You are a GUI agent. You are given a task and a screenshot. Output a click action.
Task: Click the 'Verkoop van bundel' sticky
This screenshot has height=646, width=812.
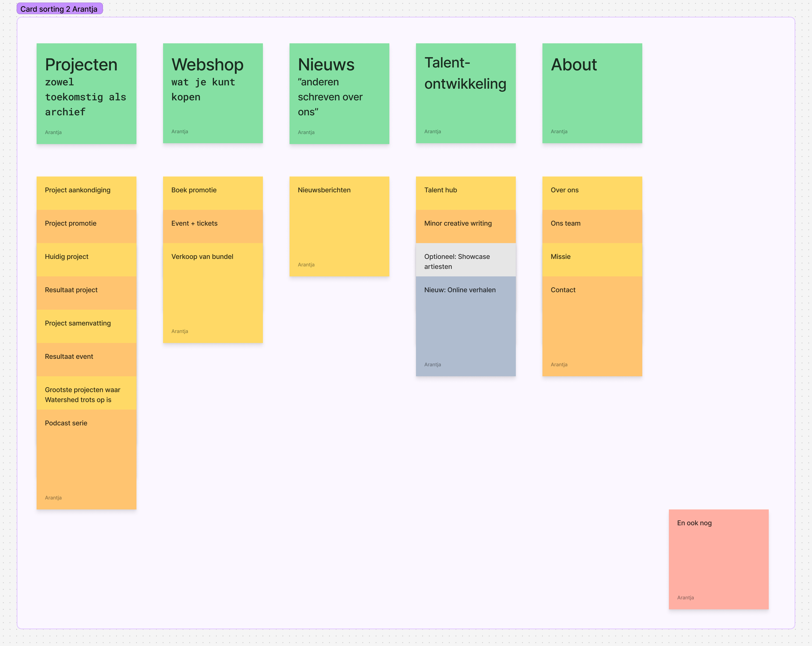click(213, 292)
